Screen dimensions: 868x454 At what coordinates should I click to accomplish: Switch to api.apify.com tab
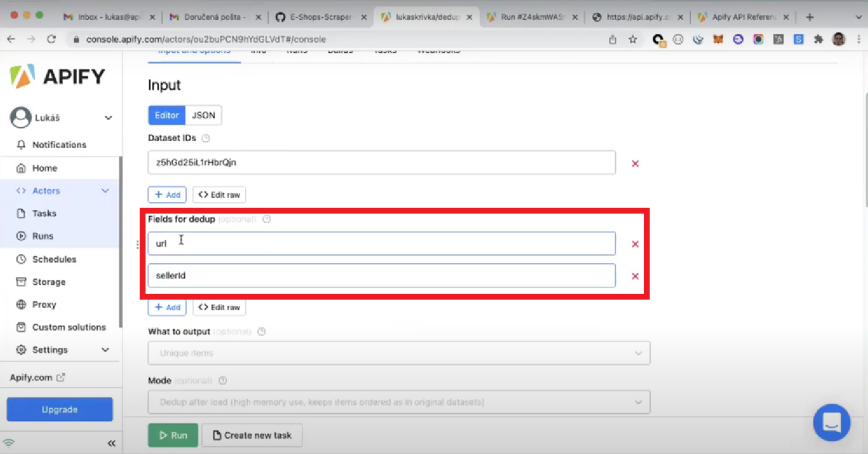(638, 17)
